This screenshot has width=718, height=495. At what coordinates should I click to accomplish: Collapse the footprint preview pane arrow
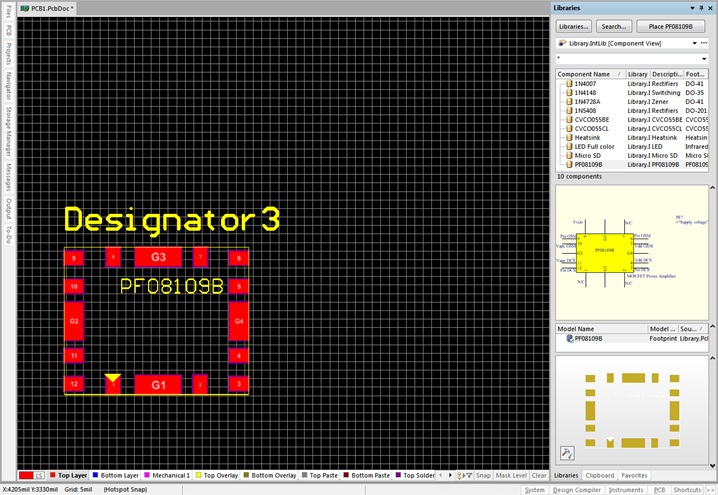712,358
